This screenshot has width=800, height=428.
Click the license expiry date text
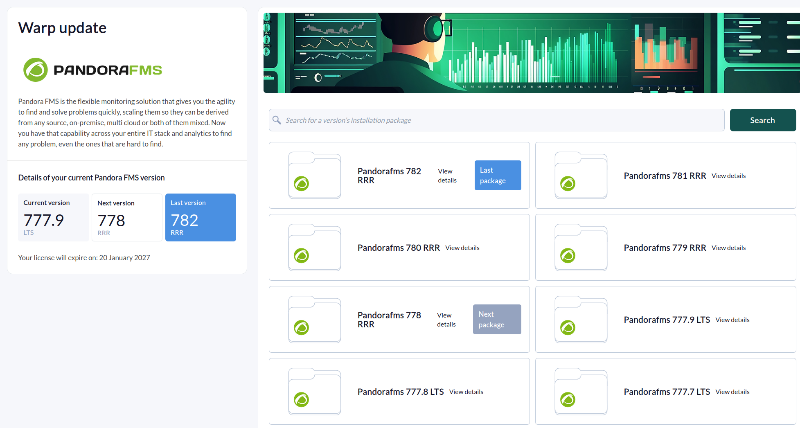[x=84, y=258]
